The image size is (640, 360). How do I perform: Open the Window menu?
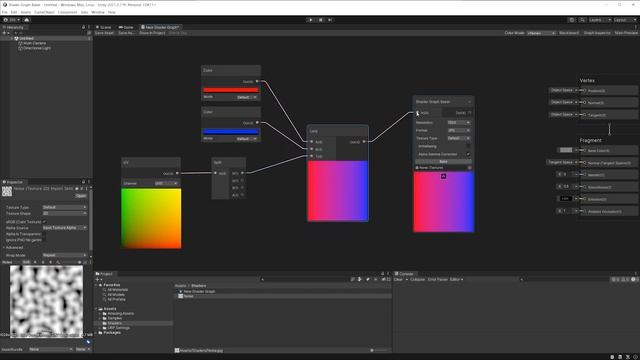point(98,12)
